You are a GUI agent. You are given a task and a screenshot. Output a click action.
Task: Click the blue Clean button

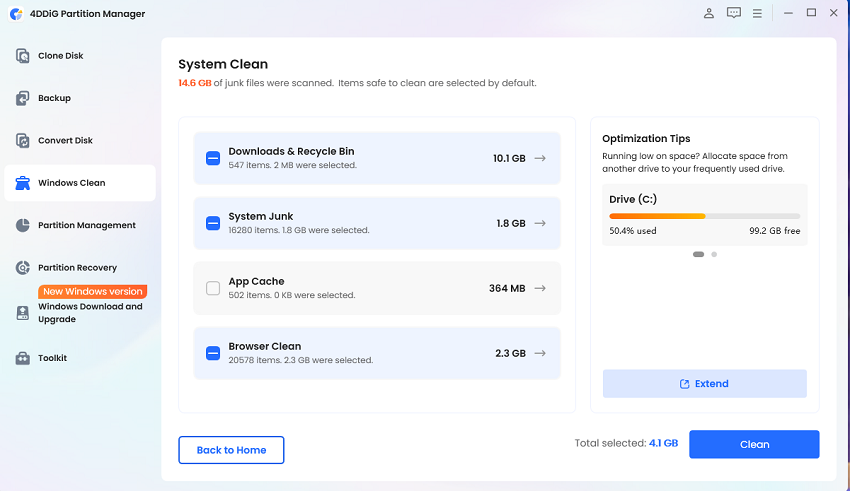[754, 444]
